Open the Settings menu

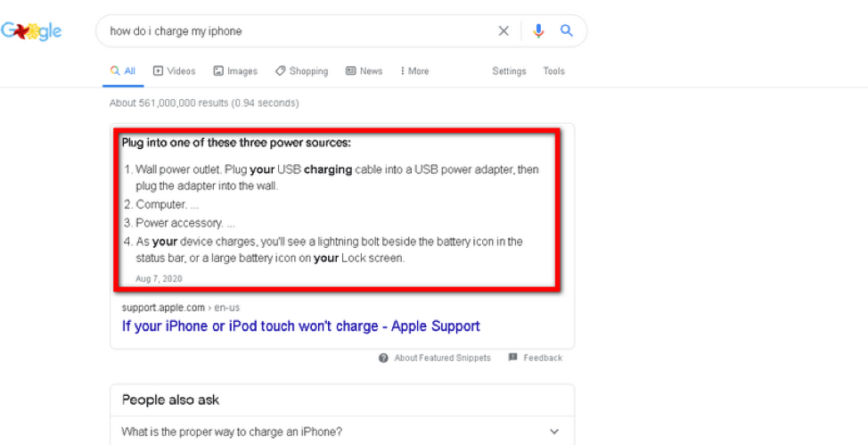pos(509,71)
